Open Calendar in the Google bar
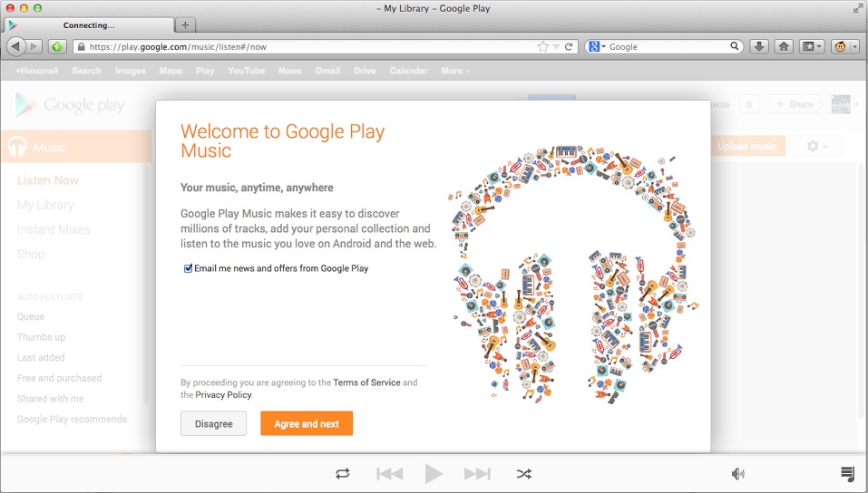The width and height of the screenshot is (868, 493). [x=408, y=71]
